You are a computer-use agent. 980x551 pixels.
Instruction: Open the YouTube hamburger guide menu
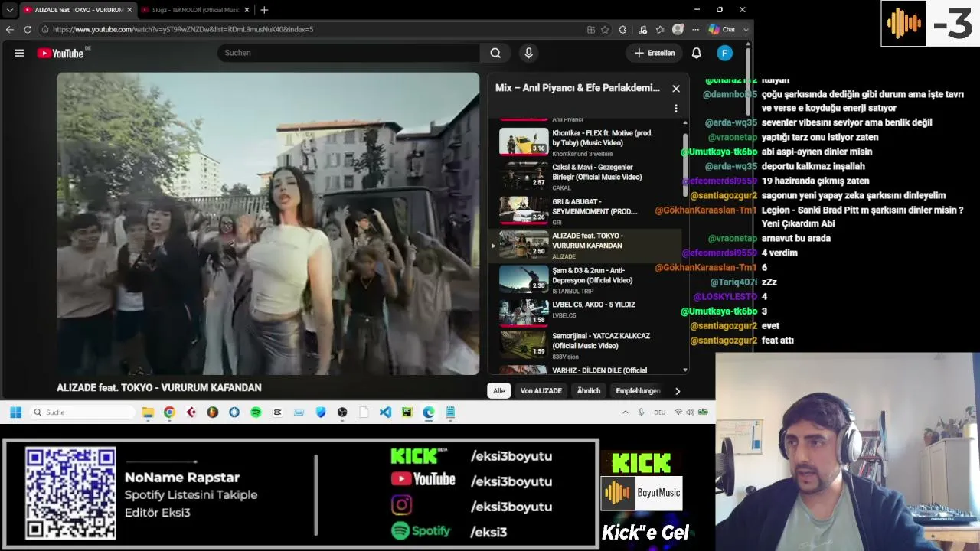tap(20, 53)
